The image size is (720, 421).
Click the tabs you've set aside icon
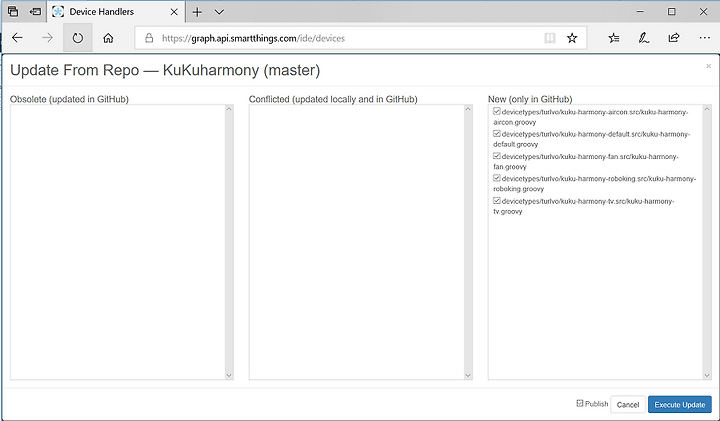(13, 11)
